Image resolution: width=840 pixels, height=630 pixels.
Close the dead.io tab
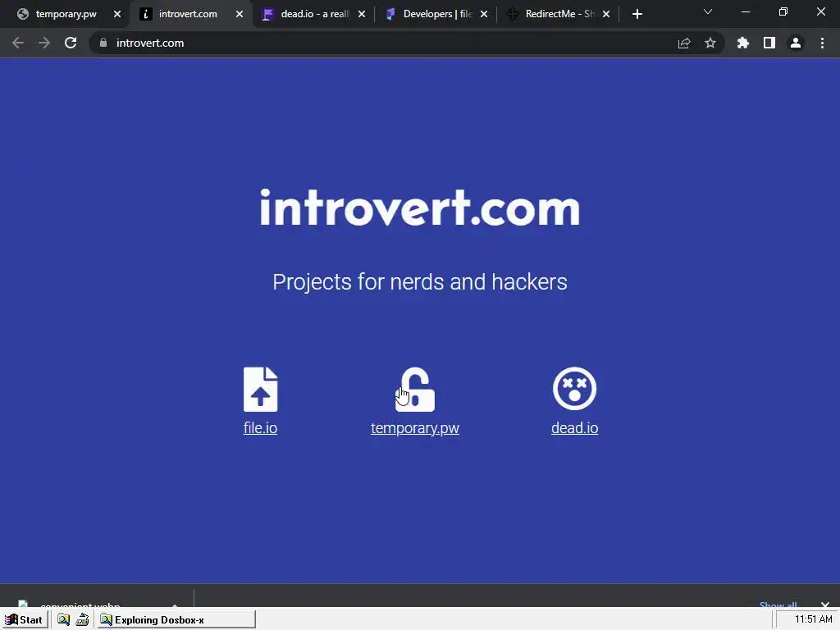point(362,14)
